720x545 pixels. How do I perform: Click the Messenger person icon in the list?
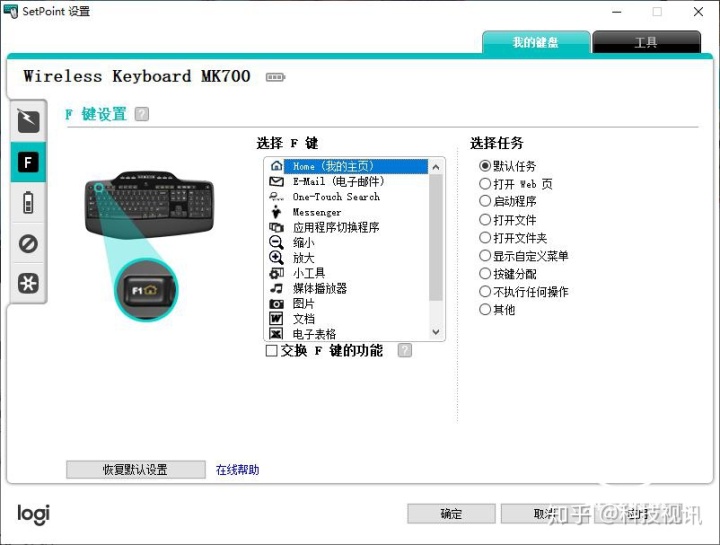276,212
